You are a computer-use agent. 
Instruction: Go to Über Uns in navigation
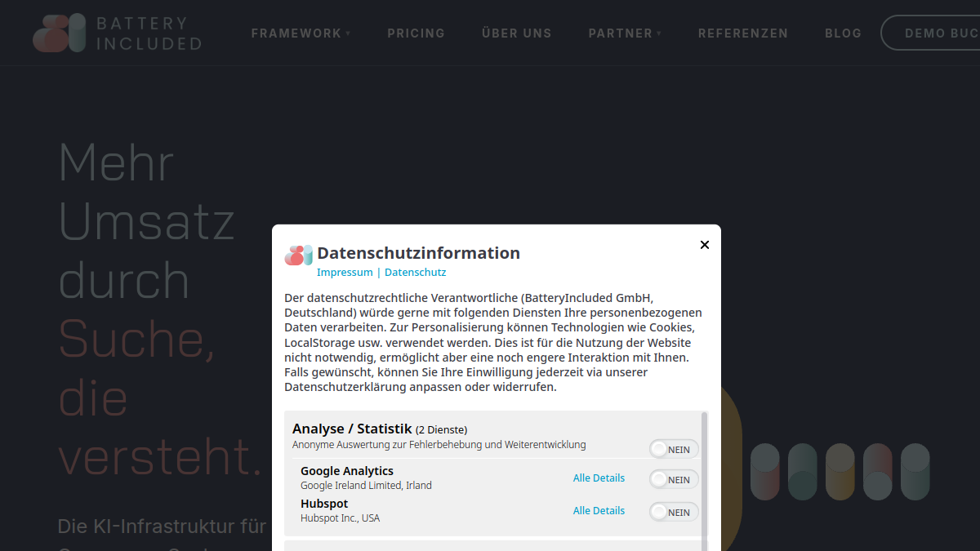517,33
